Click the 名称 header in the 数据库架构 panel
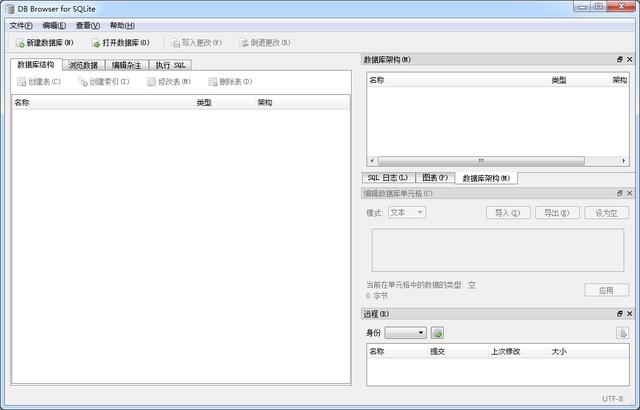 click(x=458, y=80)
